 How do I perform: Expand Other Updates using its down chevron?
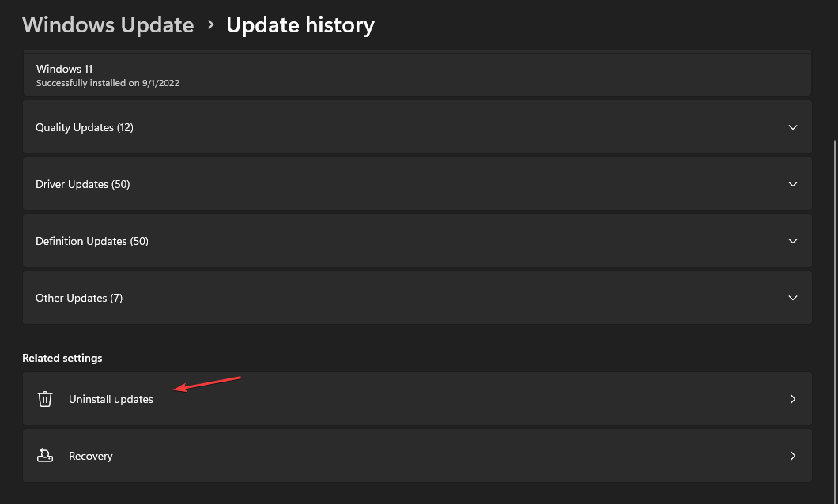(x=793, y=298)
